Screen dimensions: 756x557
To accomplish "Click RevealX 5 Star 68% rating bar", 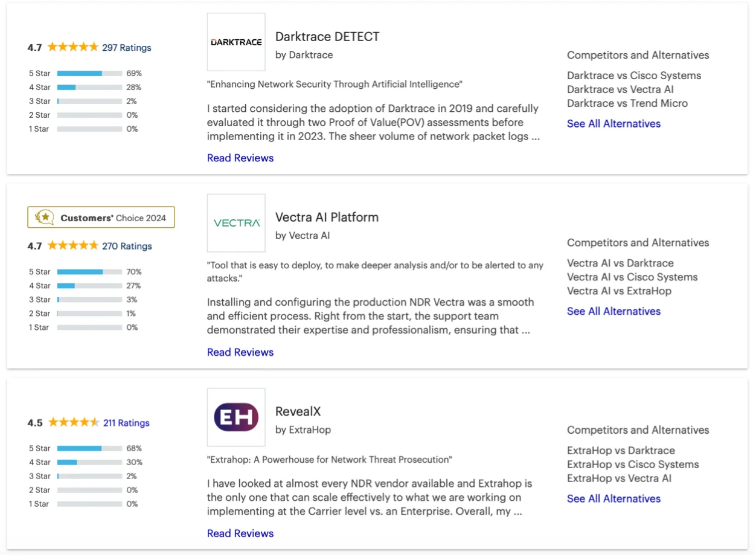I will [x=89, y=449].
